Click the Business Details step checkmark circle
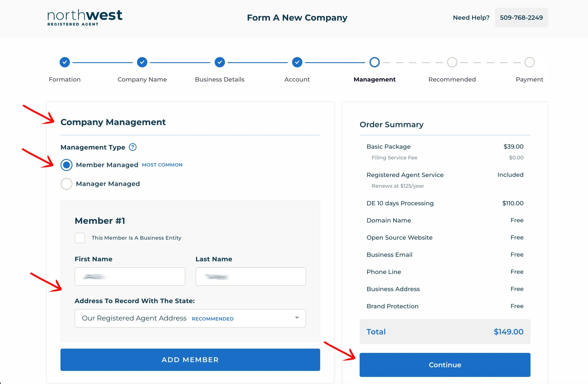Image resolution: width=588 pixels, height=384 pixels. tap(220, 62)
